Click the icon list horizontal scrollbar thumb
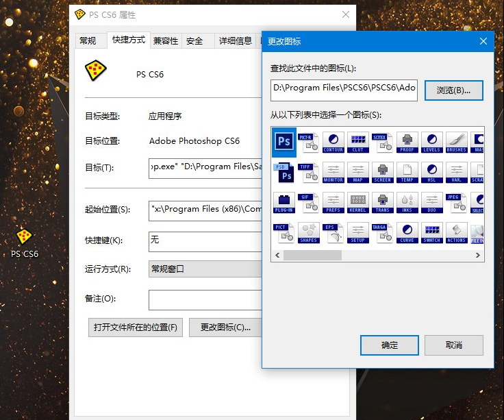The height and width of the screenshot is (420, 504). tap(312, 255)
